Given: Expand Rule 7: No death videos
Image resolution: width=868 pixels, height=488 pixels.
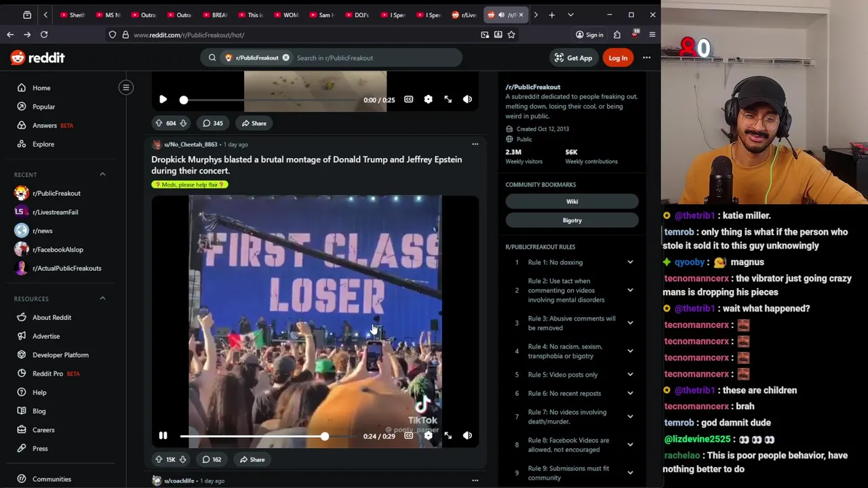Looking at the screenshot, I should tap(572, 416).
